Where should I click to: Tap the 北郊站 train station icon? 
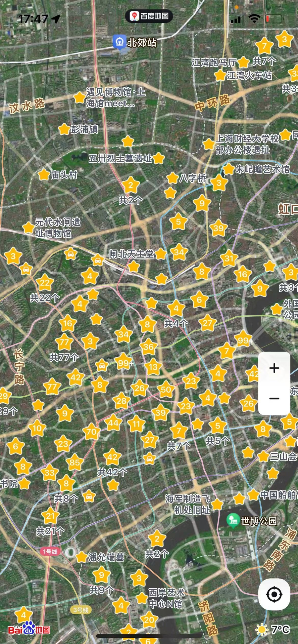(x=119, y=42)
